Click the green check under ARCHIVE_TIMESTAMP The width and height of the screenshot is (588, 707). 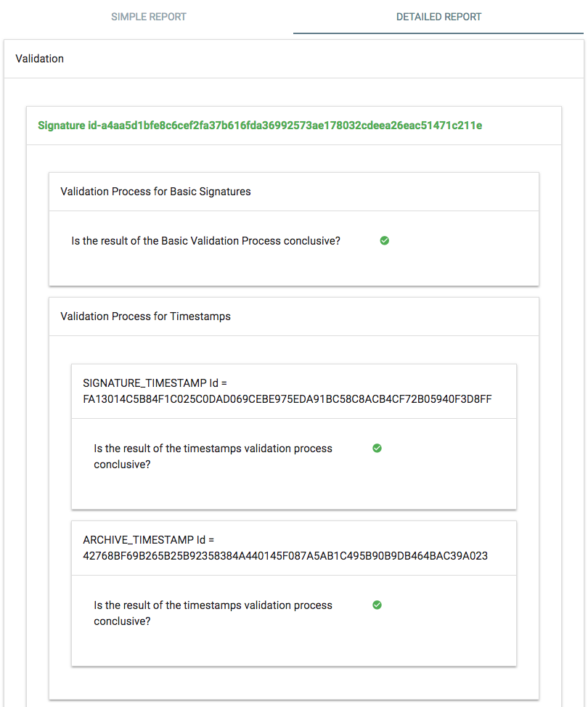point(377,605)
